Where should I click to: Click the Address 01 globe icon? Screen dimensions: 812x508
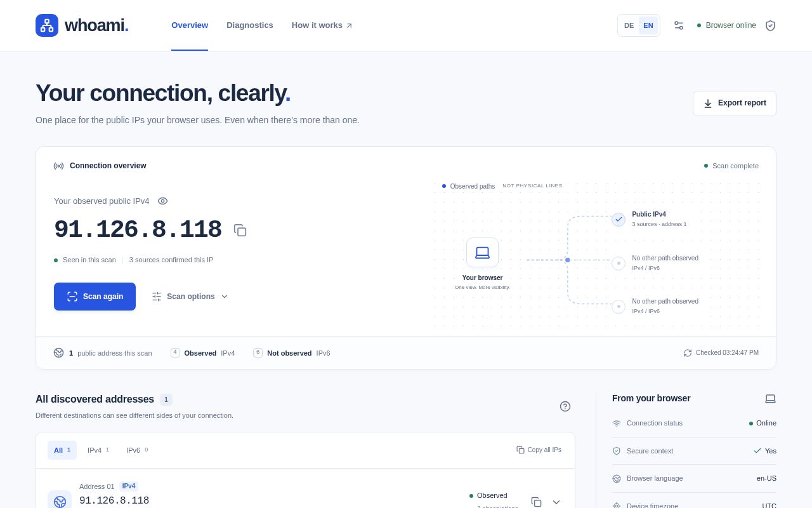click(x=60, y=502)
